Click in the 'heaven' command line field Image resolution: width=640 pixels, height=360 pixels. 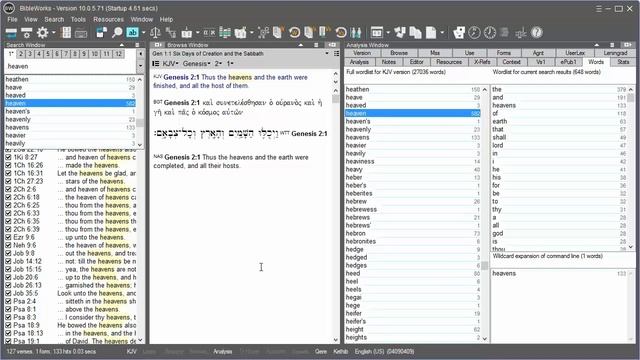coord(71,66)
